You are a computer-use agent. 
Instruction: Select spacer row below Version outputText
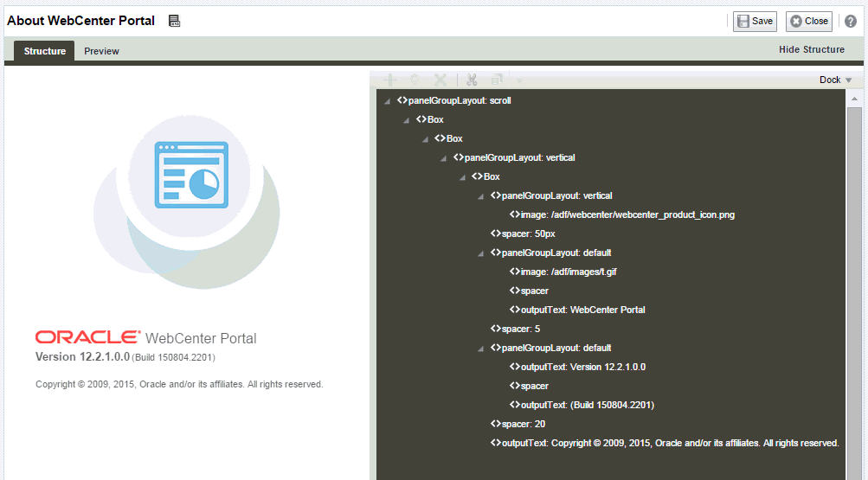[530, 386]
